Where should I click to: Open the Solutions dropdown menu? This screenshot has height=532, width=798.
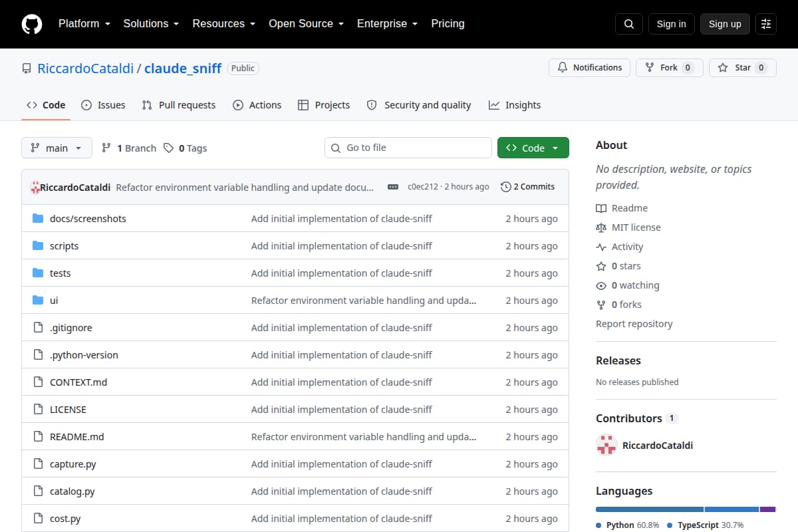click(151, 24)
